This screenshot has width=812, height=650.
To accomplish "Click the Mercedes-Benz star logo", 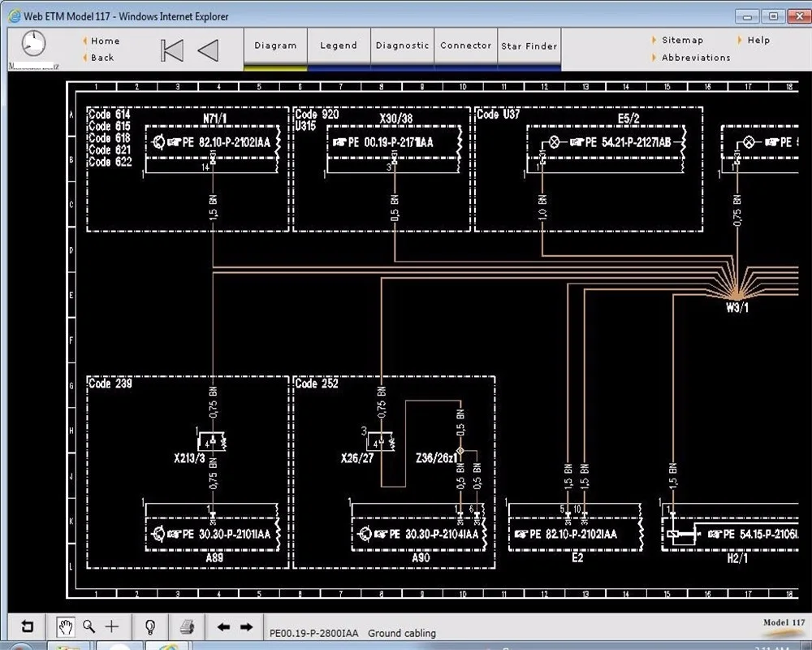I will [33, 44].
